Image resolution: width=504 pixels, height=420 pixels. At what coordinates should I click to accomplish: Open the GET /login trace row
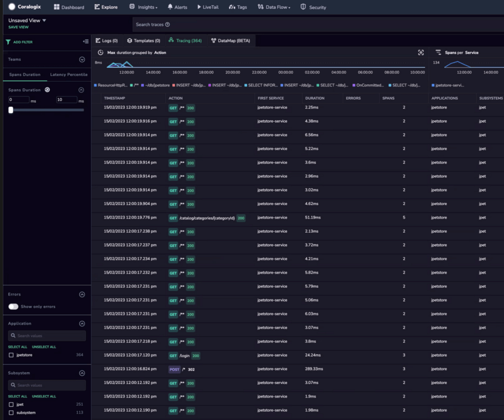(x=297, y=356)
